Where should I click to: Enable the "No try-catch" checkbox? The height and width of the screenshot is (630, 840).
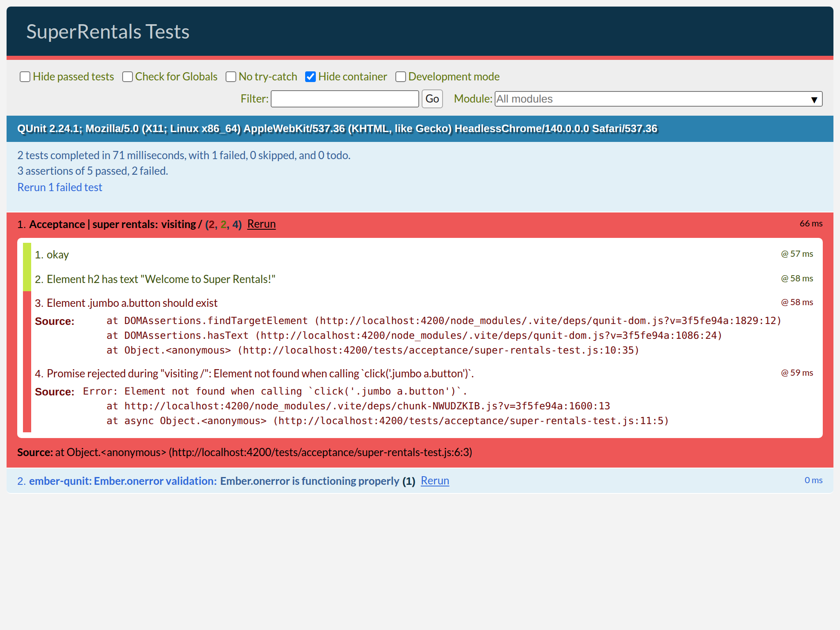[231, 77]
